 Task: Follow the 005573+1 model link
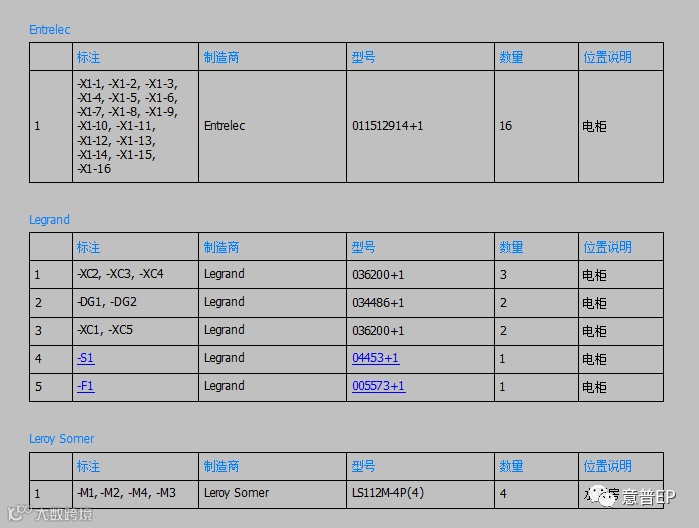pyautogui.click(x=378, y=386)
